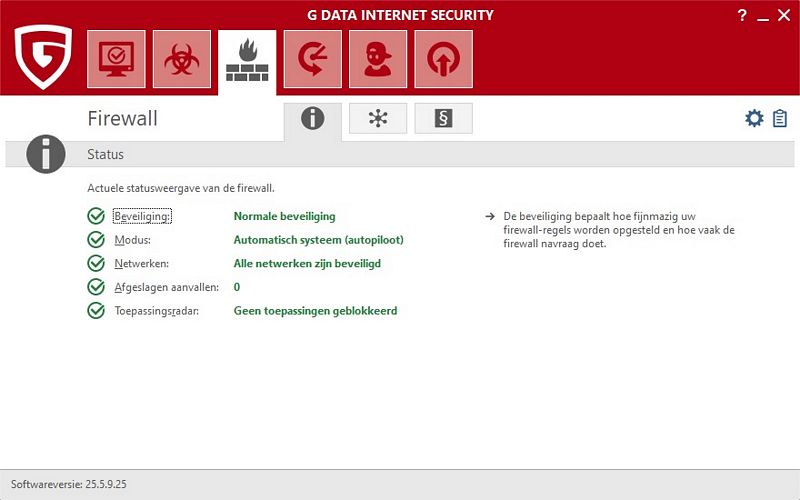Click the green check beside Toepassingsradar
Viewport: 800px width, 500px height.
point(96,310)
